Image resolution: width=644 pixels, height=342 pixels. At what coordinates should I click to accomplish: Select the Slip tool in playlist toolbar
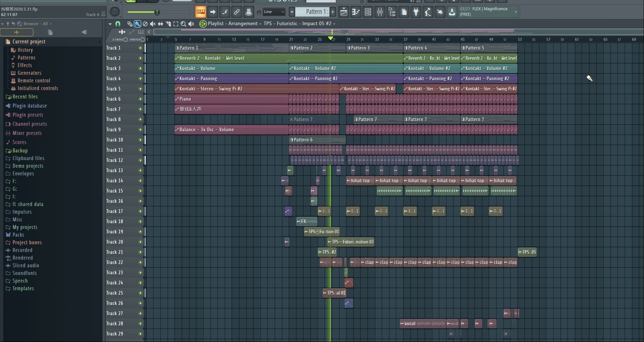coord(160,24)
